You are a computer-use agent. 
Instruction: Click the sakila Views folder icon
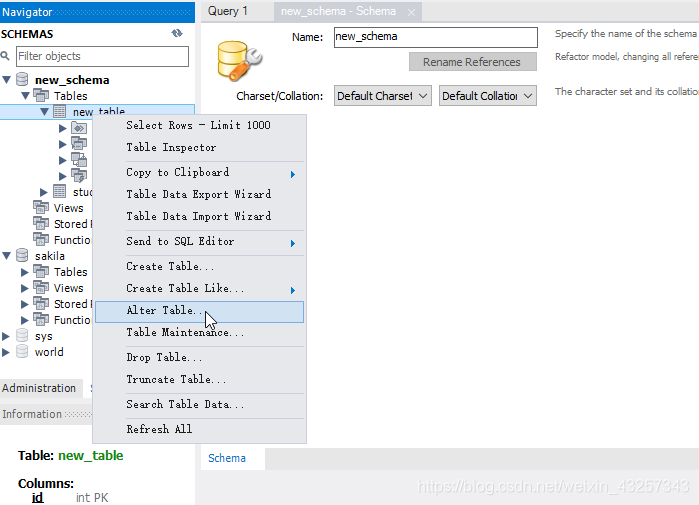[x=41, y=287]
